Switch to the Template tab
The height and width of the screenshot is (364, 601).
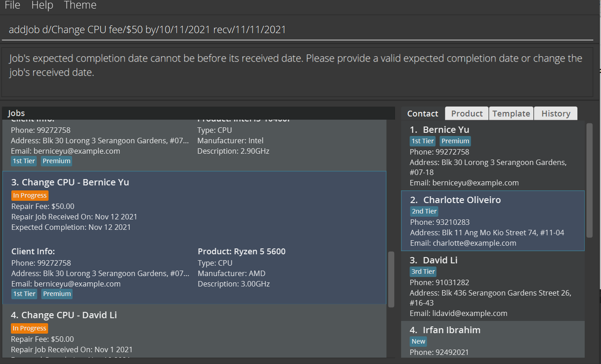pyautogui.click(x=511, y=113)
